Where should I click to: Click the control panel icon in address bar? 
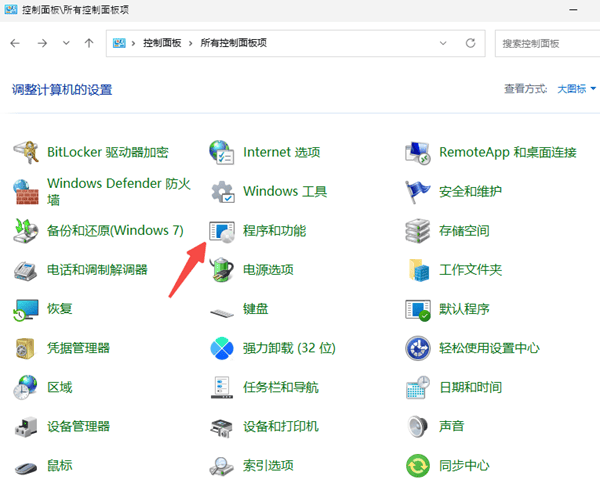click(x=119, y=43)
